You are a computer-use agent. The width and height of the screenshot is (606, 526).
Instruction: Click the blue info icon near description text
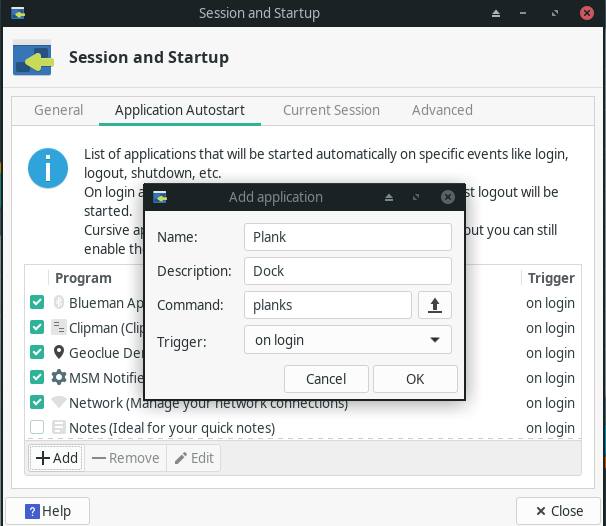tap(48, 168)
